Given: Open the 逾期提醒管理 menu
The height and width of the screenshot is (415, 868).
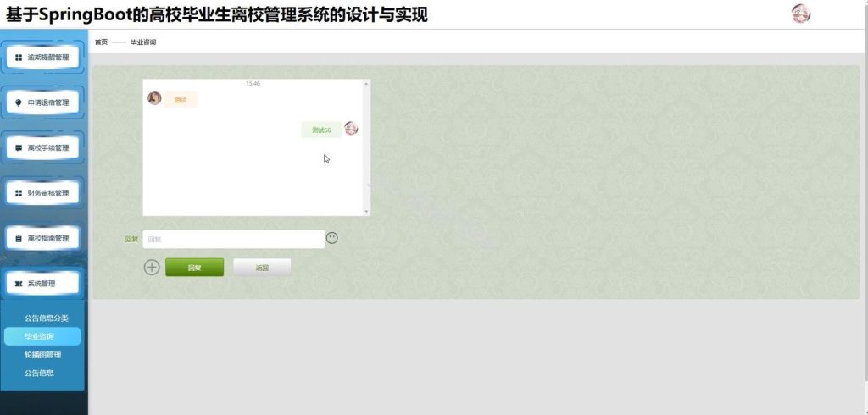Looking at the screenshot, I should coord(42,58).
